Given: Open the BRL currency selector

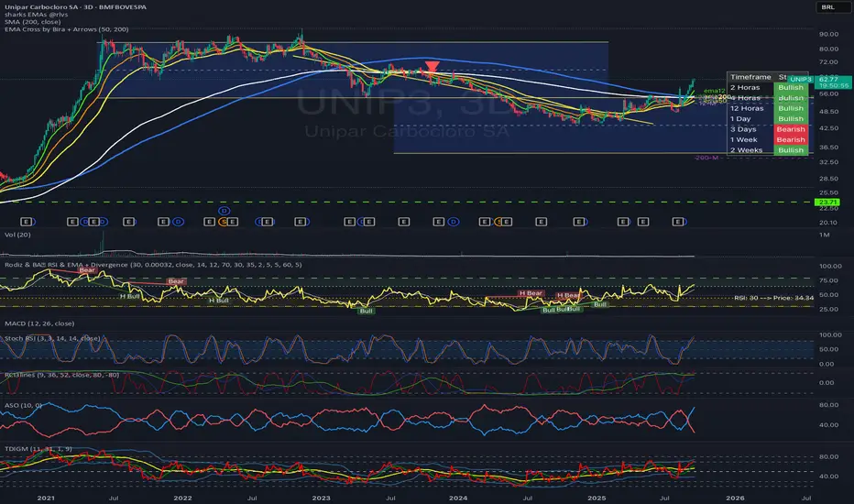Looking at the screenshot, I should (x=827, y=7).
